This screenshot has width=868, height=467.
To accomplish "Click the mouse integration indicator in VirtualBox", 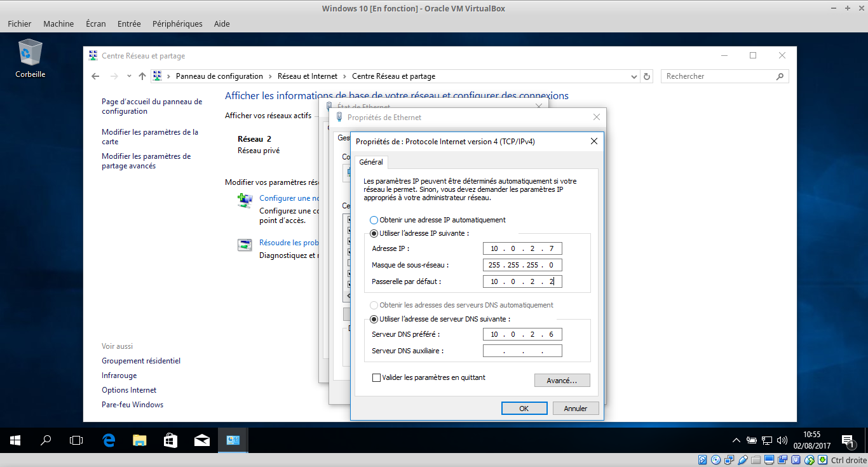I will (x=810, y=460).
